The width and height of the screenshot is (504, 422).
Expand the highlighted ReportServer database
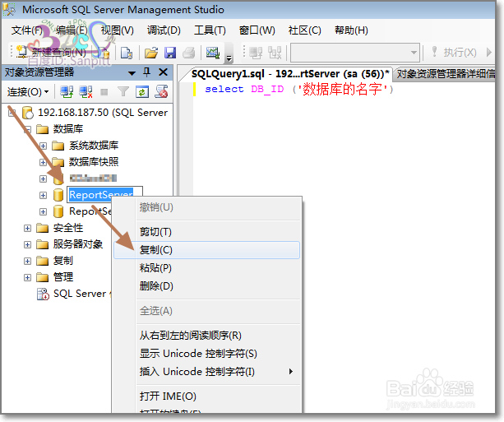pyautogui.click(x=43, y=195)
